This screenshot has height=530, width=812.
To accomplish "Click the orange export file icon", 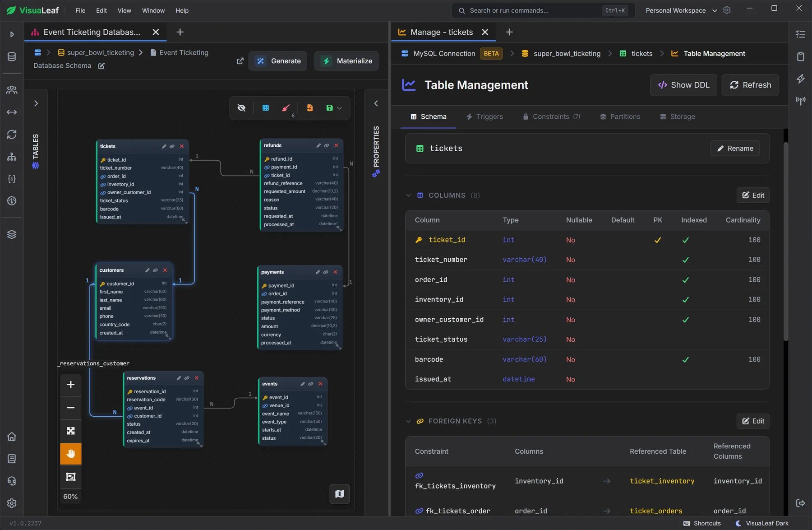I will point(310,108).
